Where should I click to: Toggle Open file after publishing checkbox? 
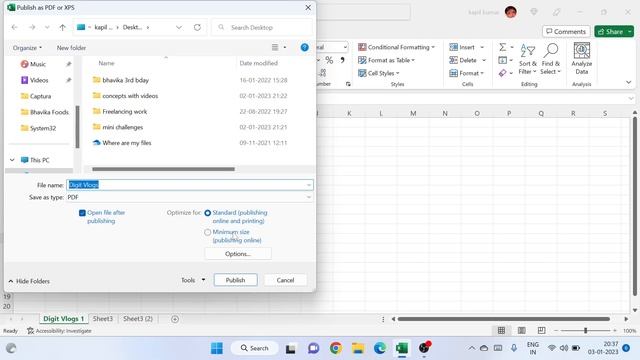82,213
